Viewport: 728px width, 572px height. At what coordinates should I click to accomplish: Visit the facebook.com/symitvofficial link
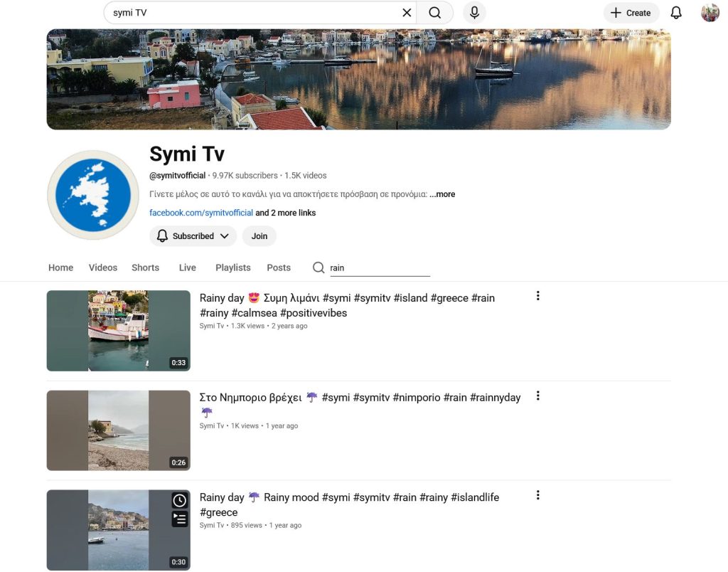pos(201,213)
